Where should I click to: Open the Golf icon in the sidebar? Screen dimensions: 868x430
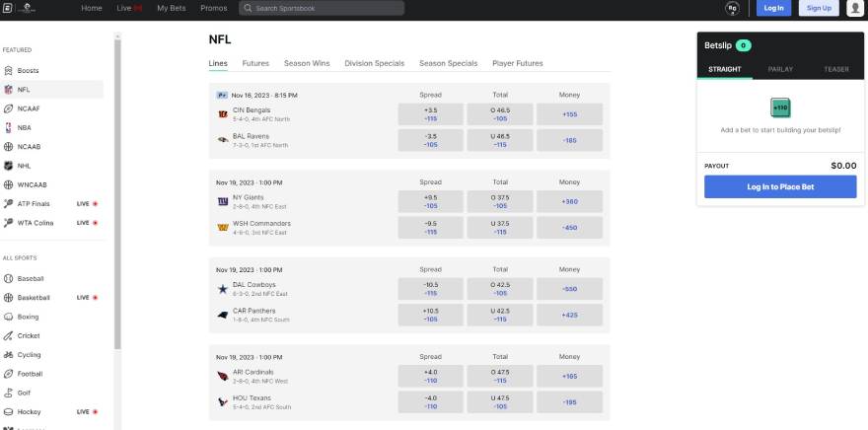pos(8,393)
